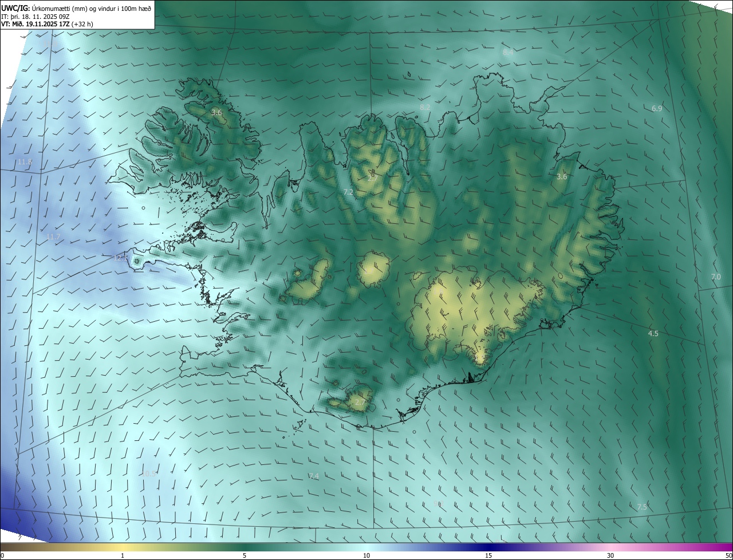Click the '10' label on the color scale

(x=366, y=555)
